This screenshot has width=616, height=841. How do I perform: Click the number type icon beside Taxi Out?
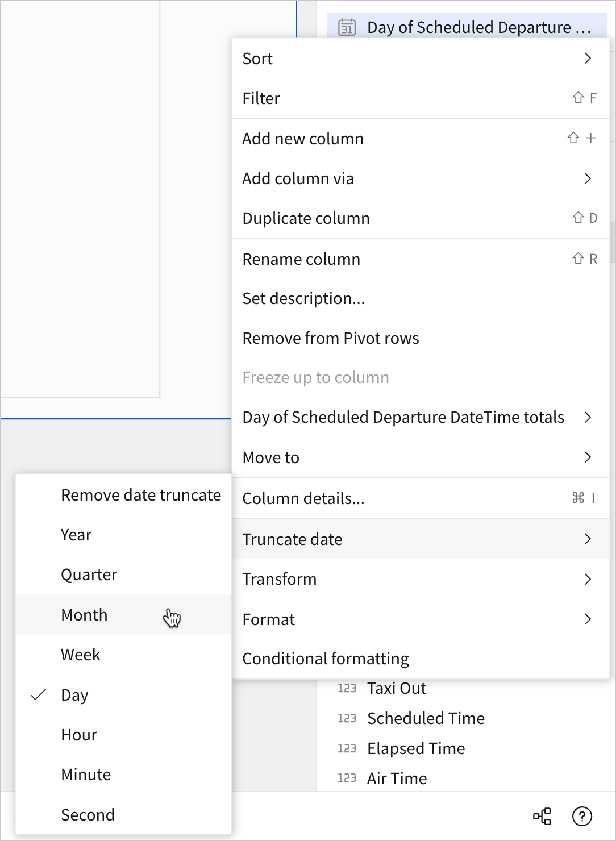(347, 688)
